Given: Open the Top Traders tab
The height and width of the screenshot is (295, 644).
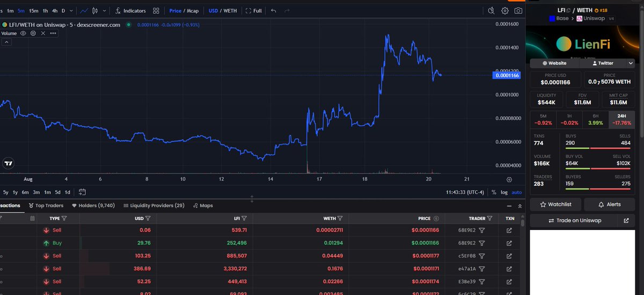Looking at the screenshot, I should click(x=46, y=205).
